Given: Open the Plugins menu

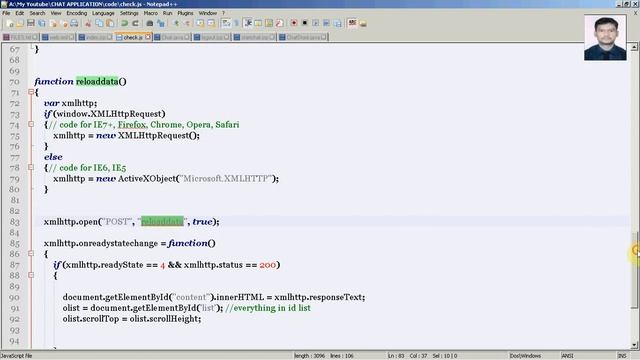Looking at the screenshot, I should [185, 13].
